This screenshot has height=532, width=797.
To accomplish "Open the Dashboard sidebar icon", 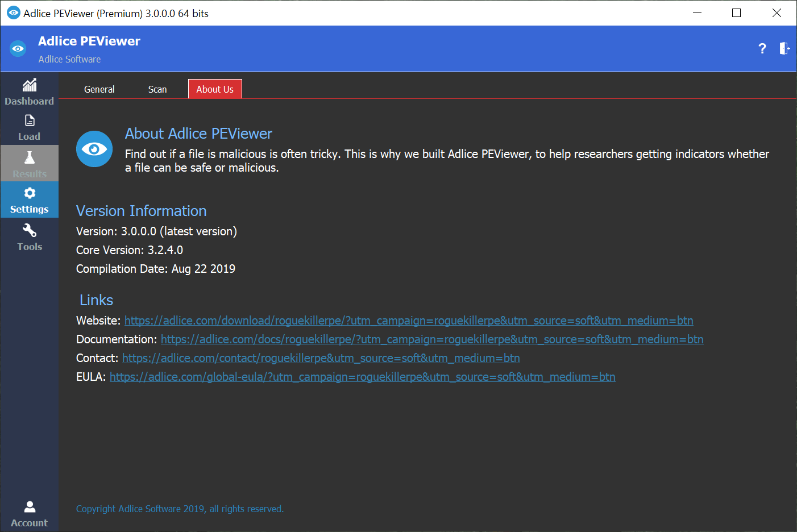I will click(30, 86).
